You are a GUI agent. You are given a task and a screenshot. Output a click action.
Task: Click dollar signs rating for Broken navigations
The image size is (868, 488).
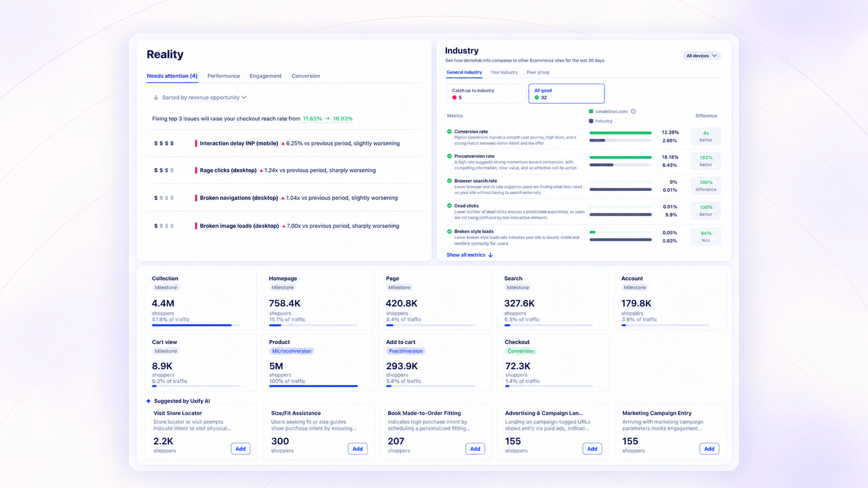(x=164, y=198)
